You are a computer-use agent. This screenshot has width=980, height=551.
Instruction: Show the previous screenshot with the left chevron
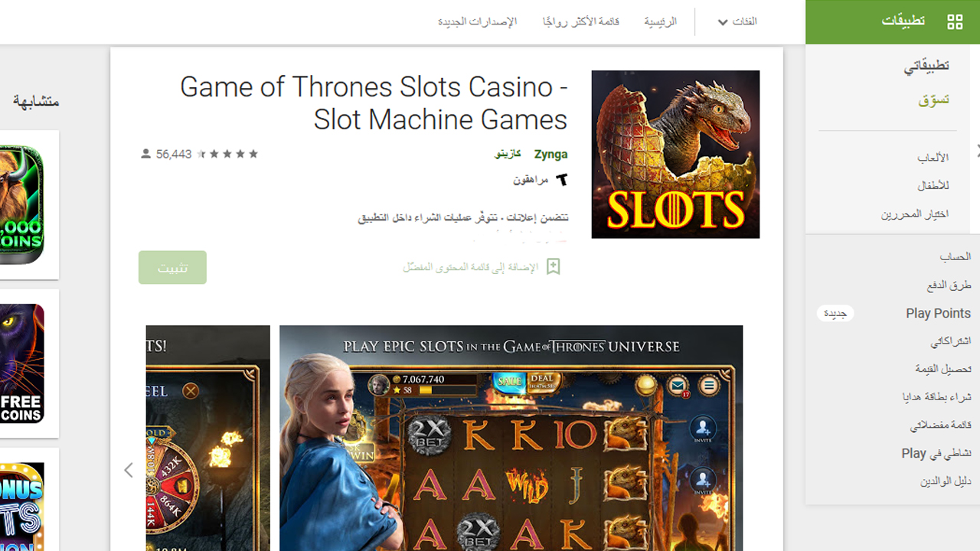coord(129,470)
